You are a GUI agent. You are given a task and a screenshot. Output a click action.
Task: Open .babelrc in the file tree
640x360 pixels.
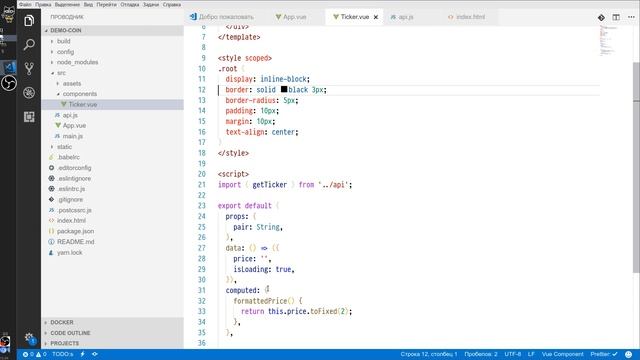112,157
